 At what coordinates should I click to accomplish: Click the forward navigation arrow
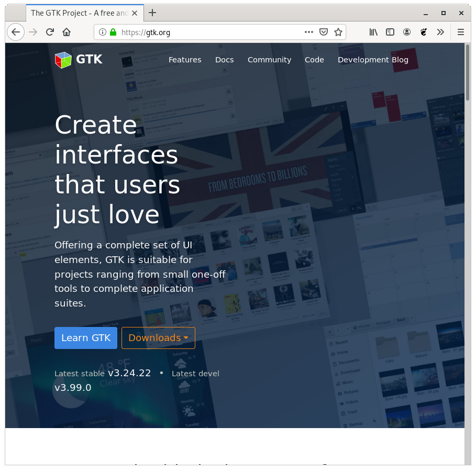tap(33, 32)
